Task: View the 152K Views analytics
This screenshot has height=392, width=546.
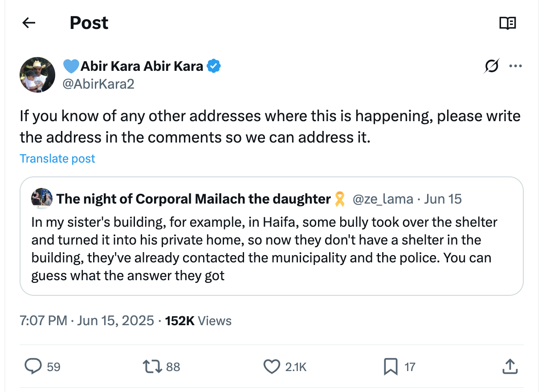Action: 198,321
